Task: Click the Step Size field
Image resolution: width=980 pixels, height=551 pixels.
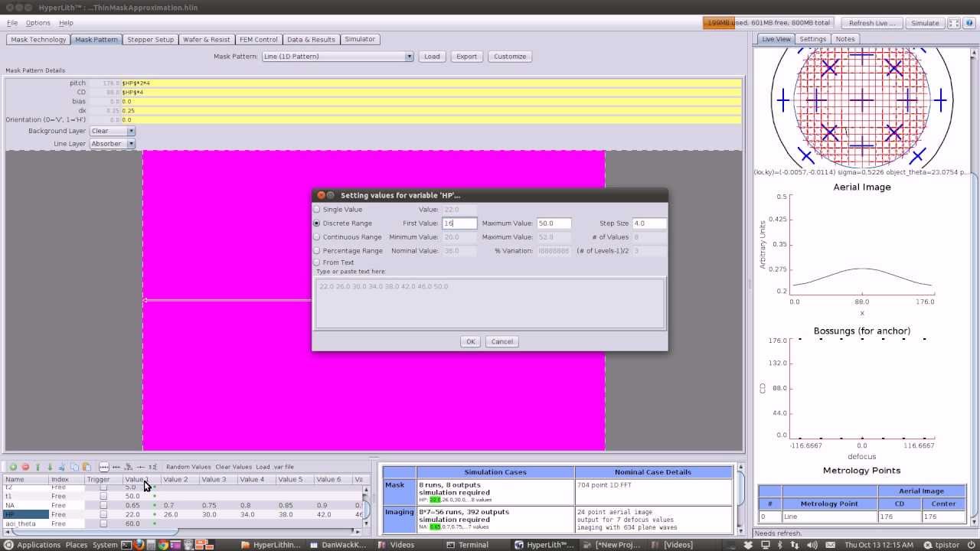Action: coord(648,223)
